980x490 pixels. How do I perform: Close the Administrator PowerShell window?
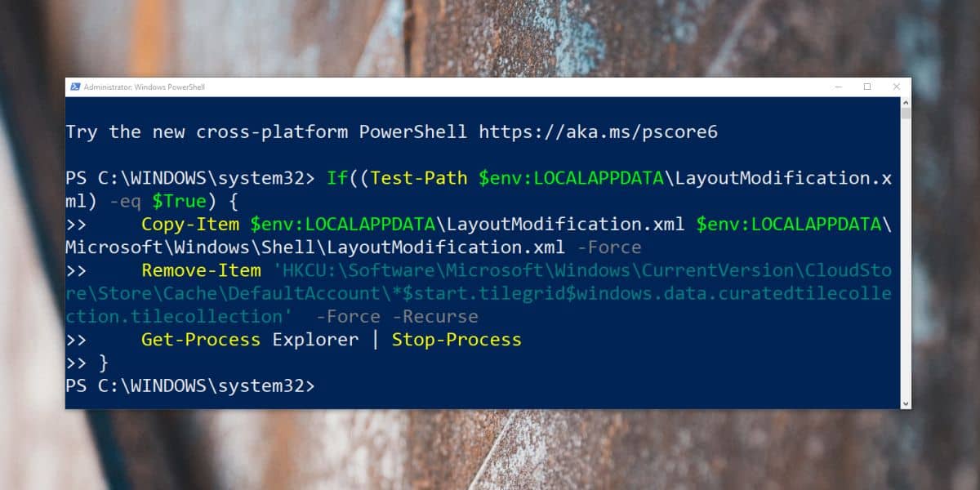point(897,87)
